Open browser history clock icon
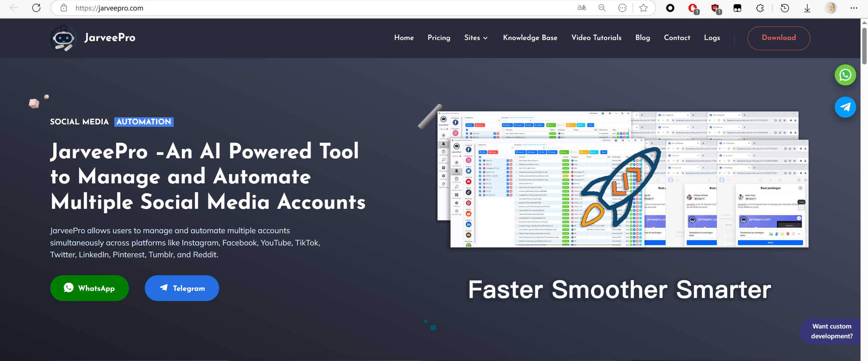This screenshot has width=868, height=361. tap(785, 8)
